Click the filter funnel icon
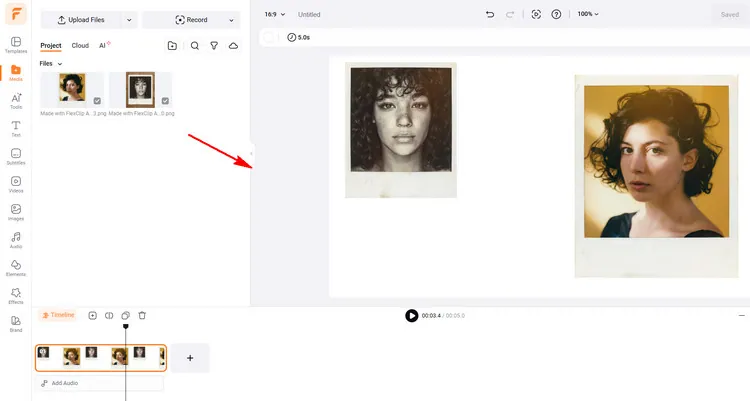 click(x=214, y=46)
